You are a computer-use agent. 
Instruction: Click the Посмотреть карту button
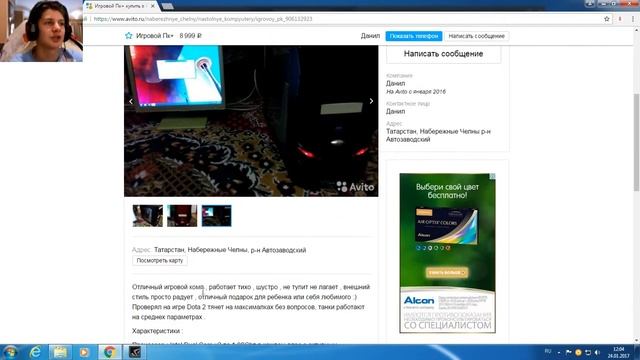pos(160,260)
